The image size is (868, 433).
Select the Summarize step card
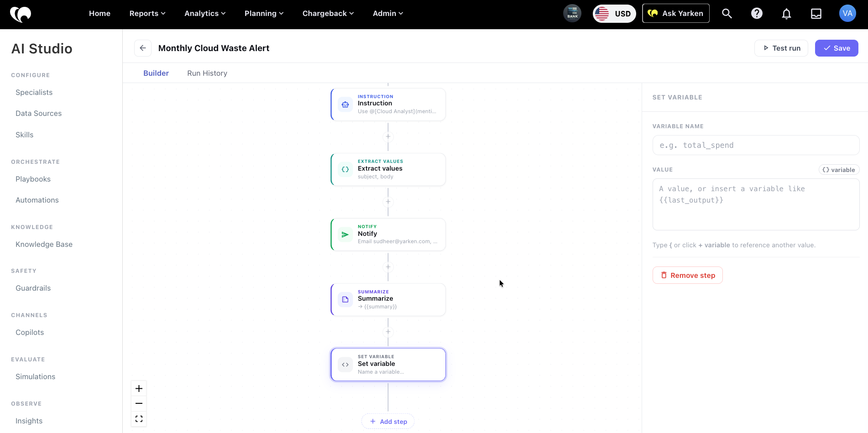[x=388, y=299]
